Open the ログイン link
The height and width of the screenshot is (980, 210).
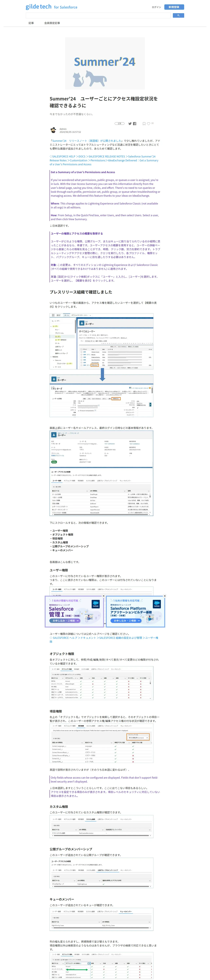click(156, 7)
